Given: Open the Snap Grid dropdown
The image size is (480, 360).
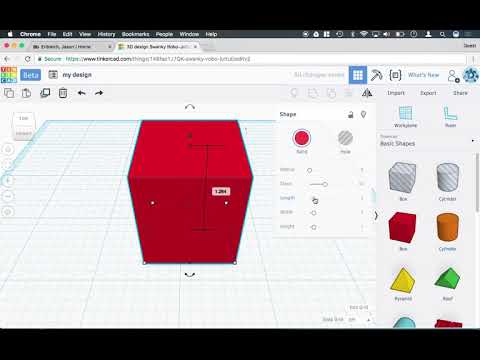Looking at the screenshot, I should [x=359, y=319].
